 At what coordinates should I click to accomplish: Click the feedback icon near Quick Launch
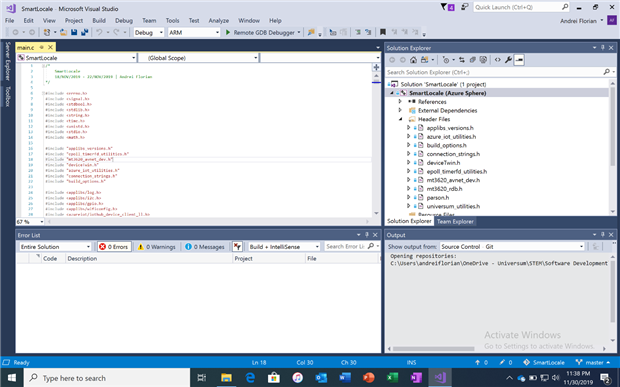pyautogui.click(x=465, y=7)
